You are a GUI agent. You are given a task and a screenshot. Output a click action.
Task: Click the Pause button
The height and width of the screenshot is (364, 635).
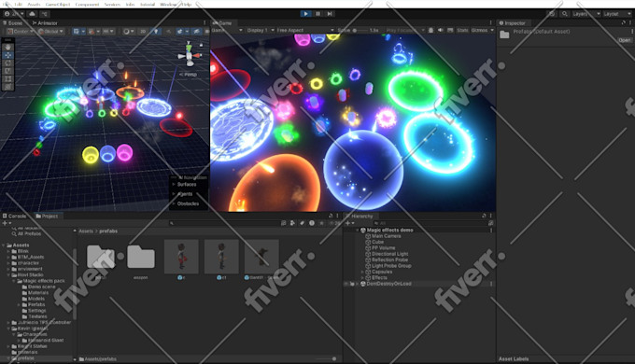point(317,14)
